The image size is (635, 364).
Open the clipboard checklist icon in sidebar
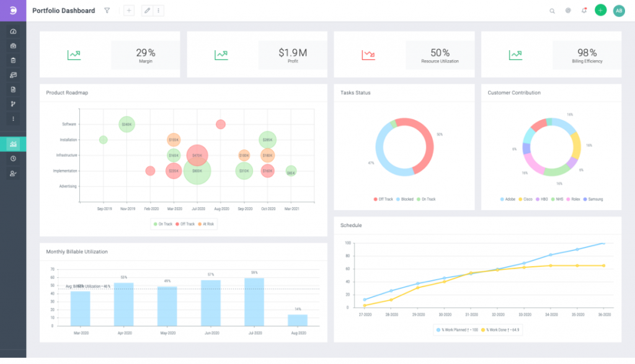click(13, 60)
